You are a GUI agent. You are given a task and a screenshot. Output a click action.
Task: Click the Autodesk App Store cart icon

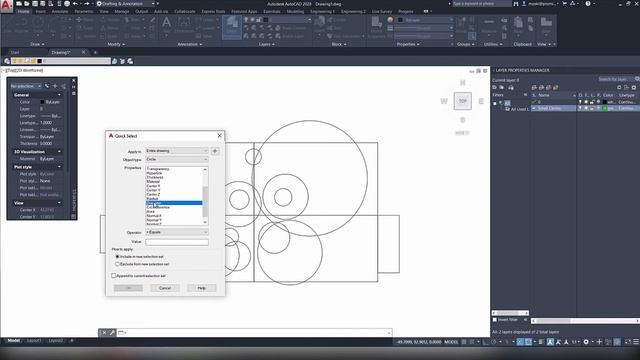click(565, 4)
